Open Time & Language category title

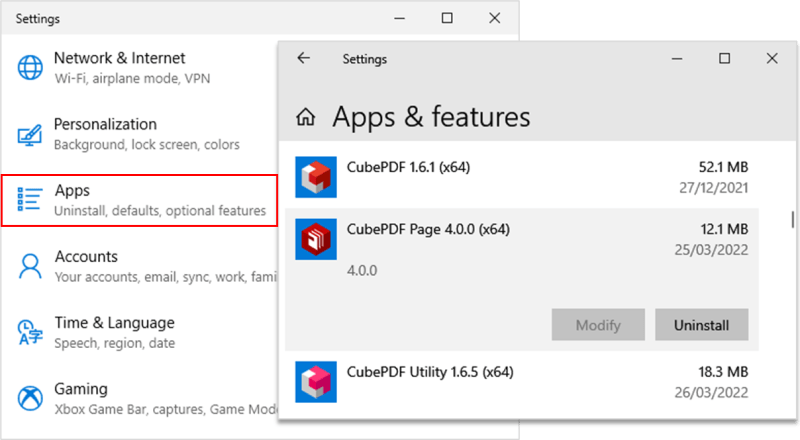[115, 323]
